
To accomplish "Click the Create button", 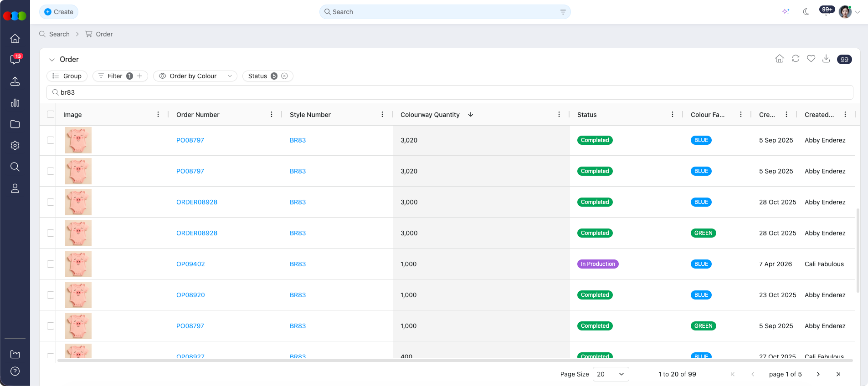I will pyautogui.click(x=59, y=12).
